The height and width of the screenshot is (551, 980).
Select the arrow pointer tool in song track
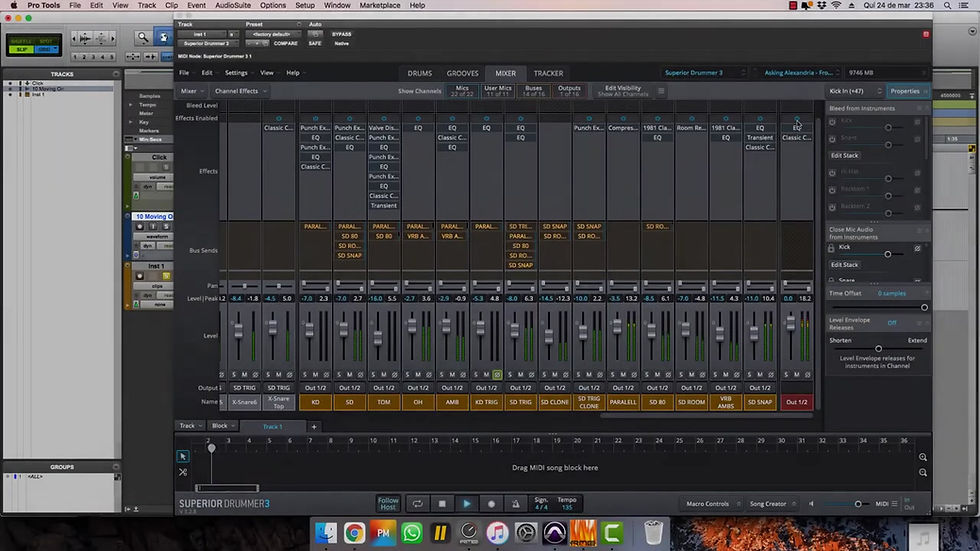[182, 456]
